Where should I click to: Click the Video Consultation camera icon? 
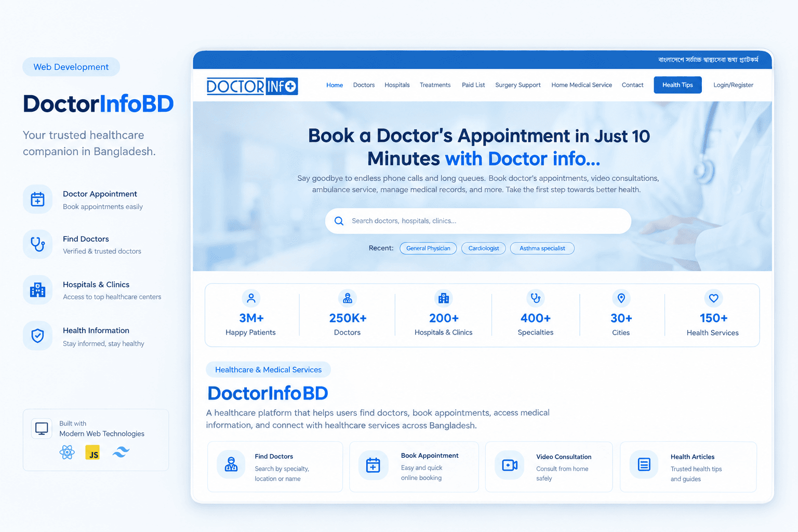510,465
